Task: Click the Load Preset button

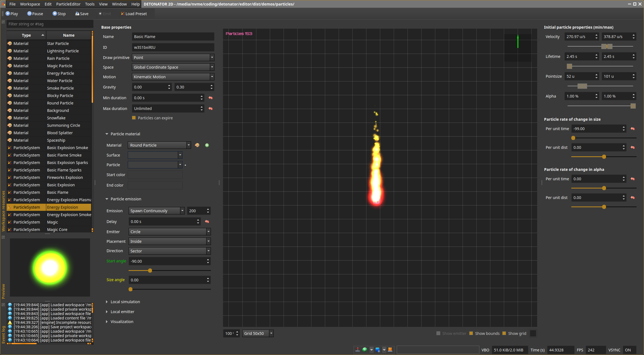Action: coord(134,14)
